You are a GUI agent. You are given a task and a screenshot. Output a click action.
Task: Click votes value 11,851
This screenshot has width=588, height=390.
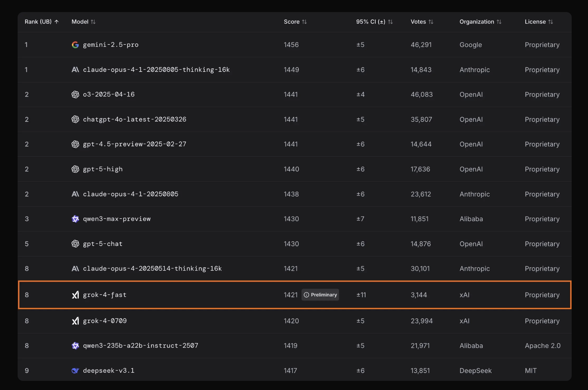(x=419, y=219)
